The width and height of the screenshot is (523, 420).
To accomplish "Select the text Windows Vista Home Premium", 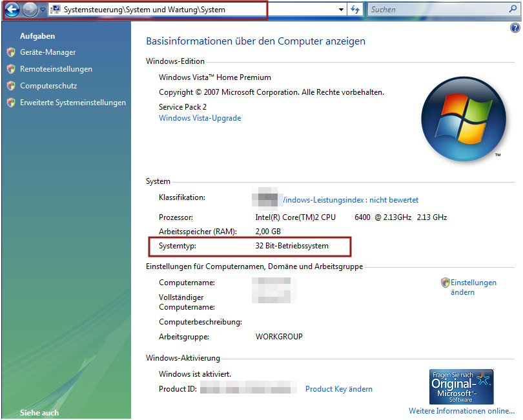I will [x=215, y=77].
